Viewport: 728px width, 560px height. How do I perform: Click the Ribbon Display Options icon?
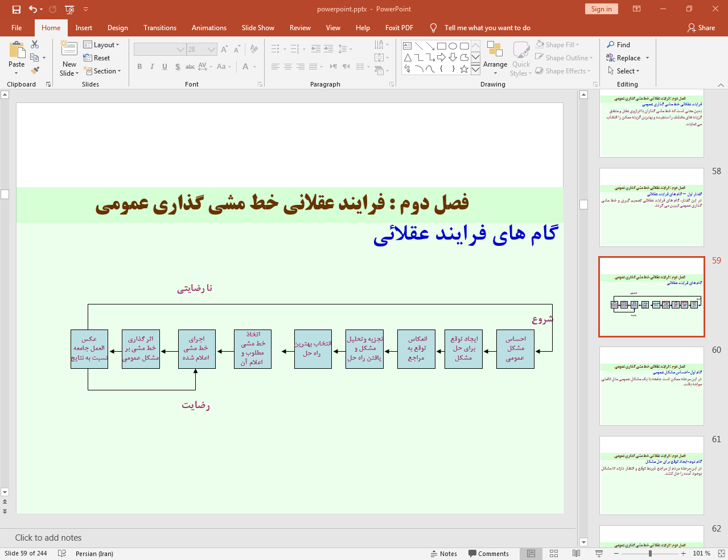[x=637, y=9]
